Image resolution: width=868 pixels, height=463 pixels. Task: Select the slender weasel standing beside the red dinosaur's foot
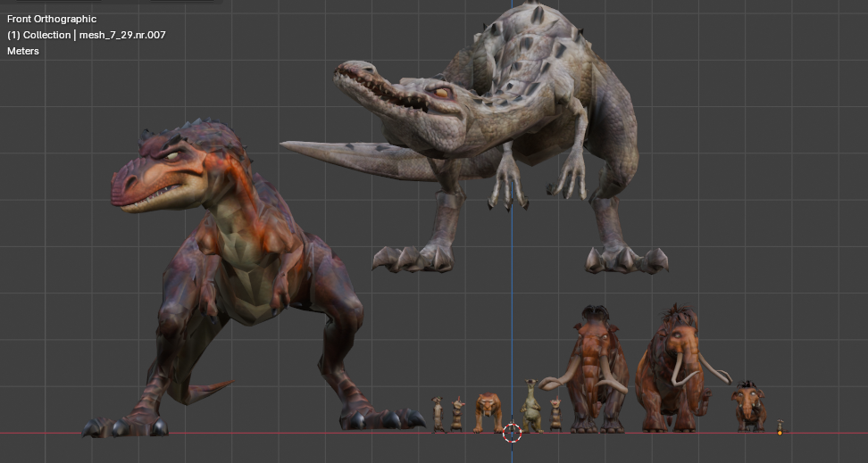[x=438, y=414]
